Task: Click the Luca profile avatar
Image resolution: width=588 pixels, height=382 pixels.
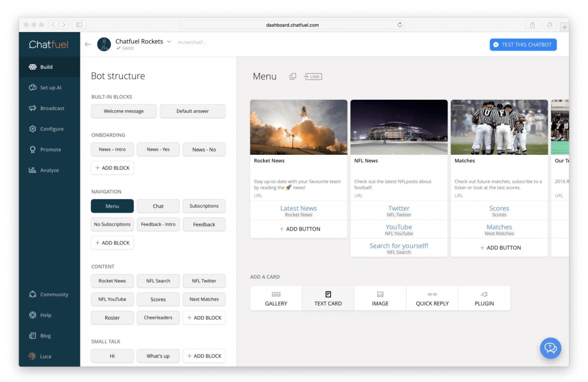Action: [x=32, y=356]
